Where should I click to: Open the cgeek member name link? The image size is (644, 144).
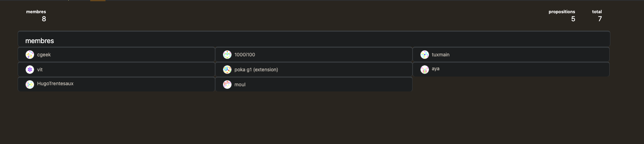point(44,55)
